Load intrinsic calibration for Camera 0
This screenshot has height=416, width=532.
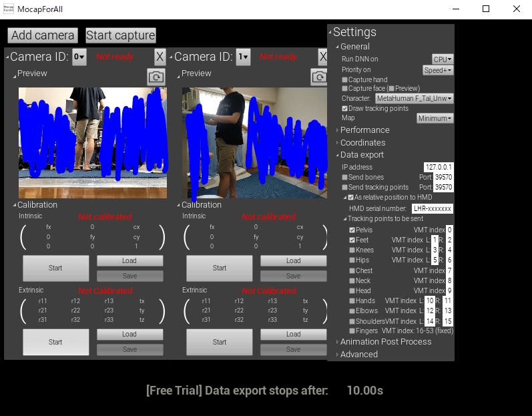129,260
